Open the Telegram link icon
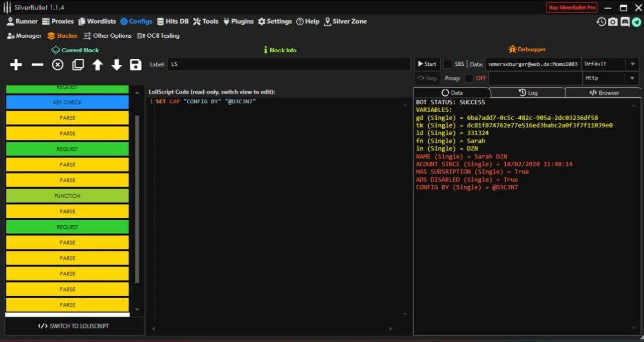 636,22
